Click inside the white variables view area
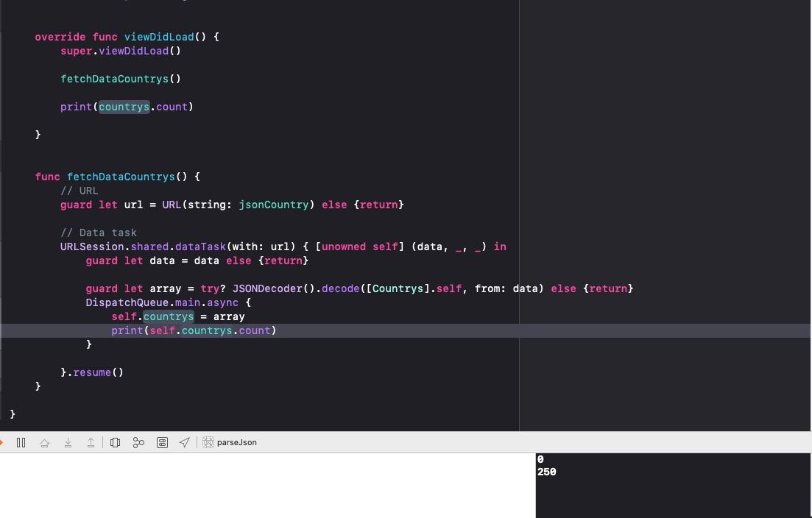The image size is (812, 518). 268,486
